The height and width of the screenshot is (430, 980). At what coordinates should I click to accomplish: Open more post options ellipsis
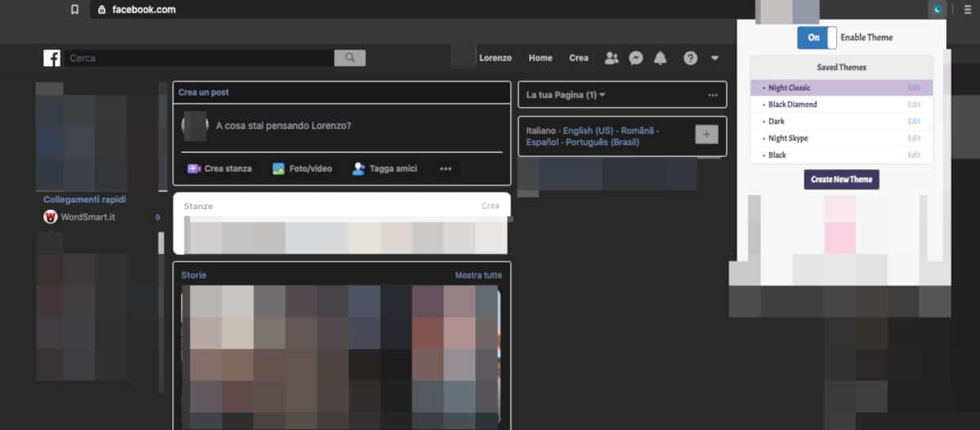pyautogui.click(x=445, y=168)
